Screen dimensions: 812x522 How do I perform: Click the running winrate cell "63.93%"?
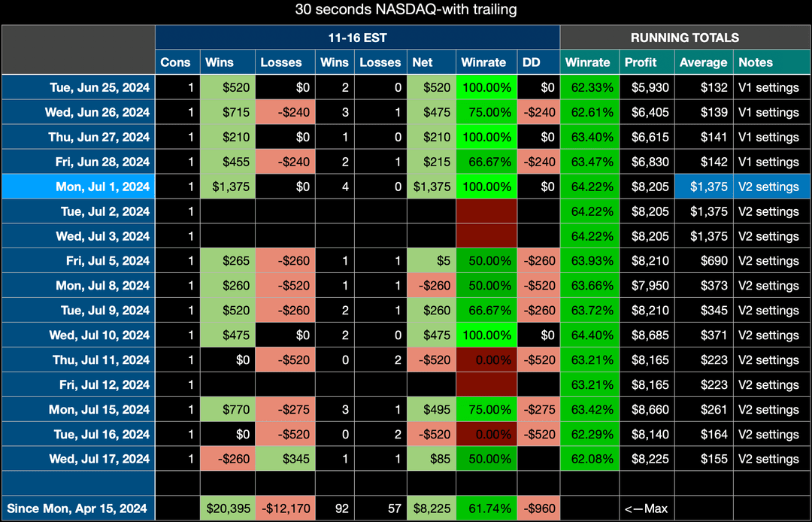pyautogui.click(x=589, y=261)
